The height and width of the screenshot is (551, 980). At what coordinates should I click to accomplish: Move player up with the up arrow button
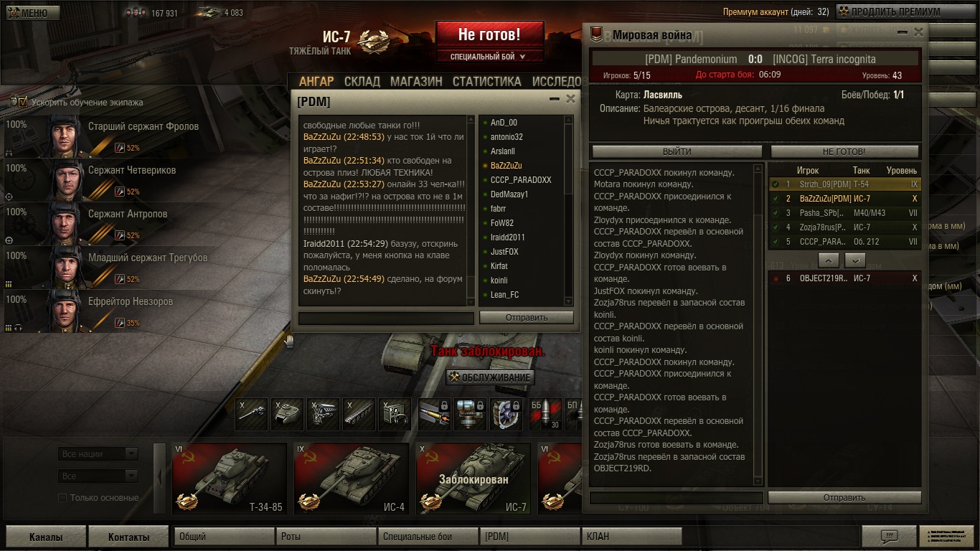click(828, 260)
